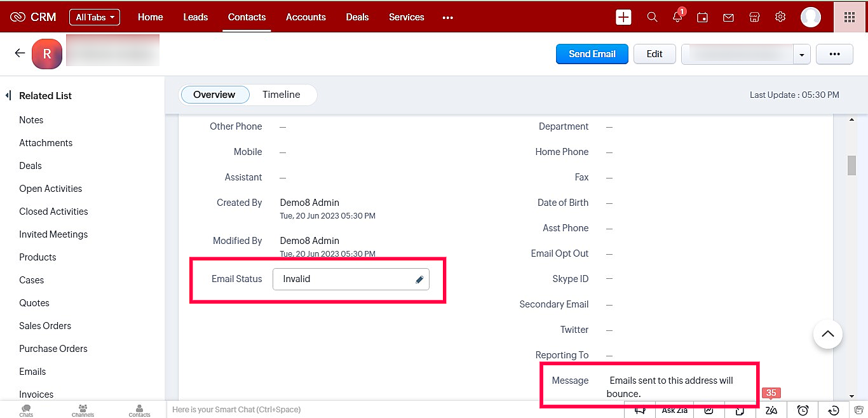
Task: Collapse the Related List sidebar arrow
Action: click(x=8, y=95)
